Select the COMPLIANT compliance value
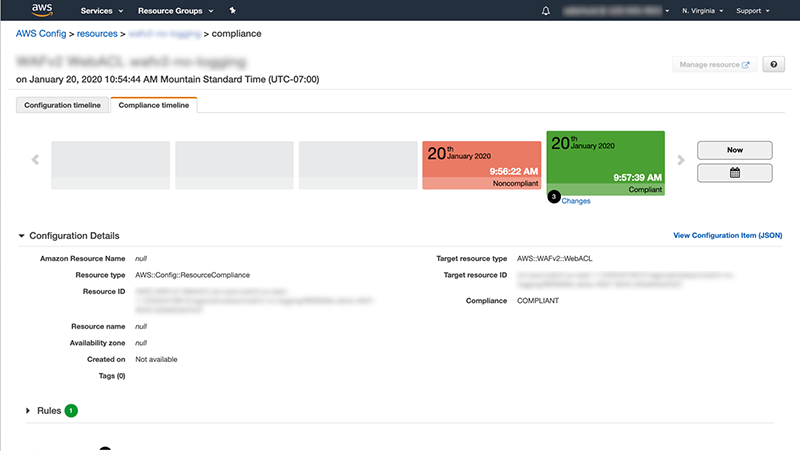 (538, 301)
